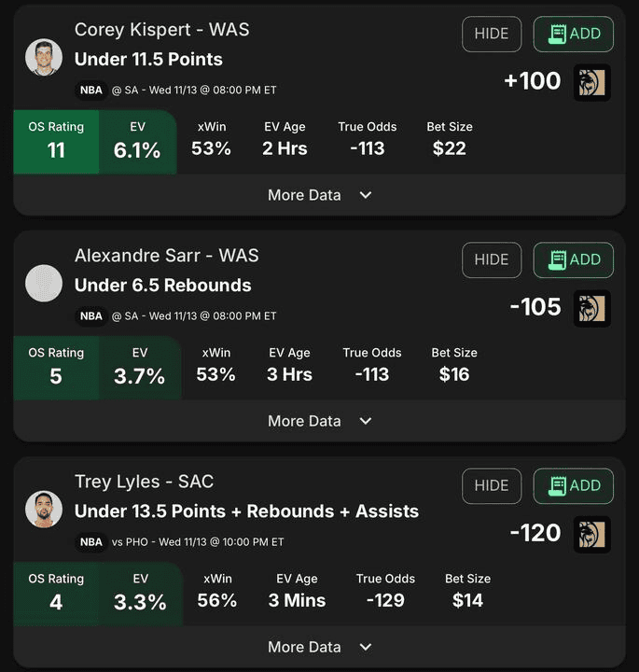Select the +100 odds on Kispert's bet

[533, 80]
